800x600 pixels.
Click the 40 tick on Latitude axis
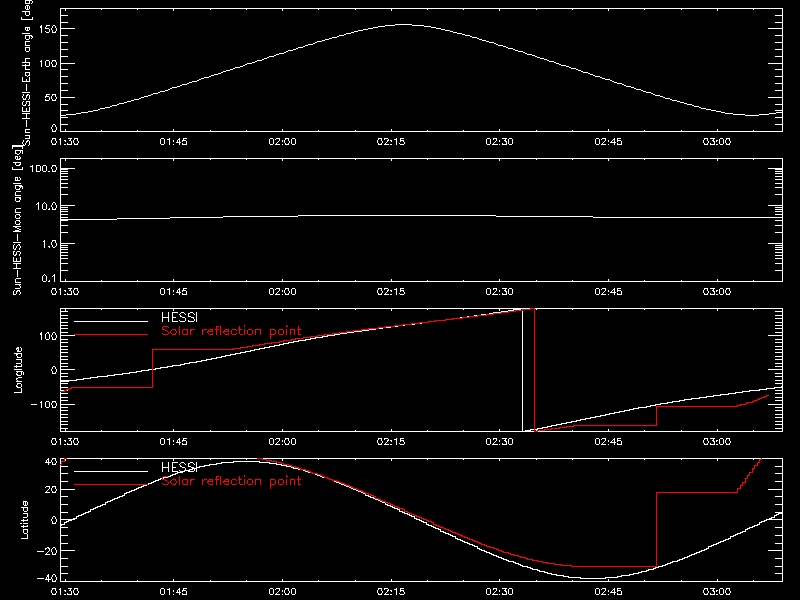tap(51, 461)
